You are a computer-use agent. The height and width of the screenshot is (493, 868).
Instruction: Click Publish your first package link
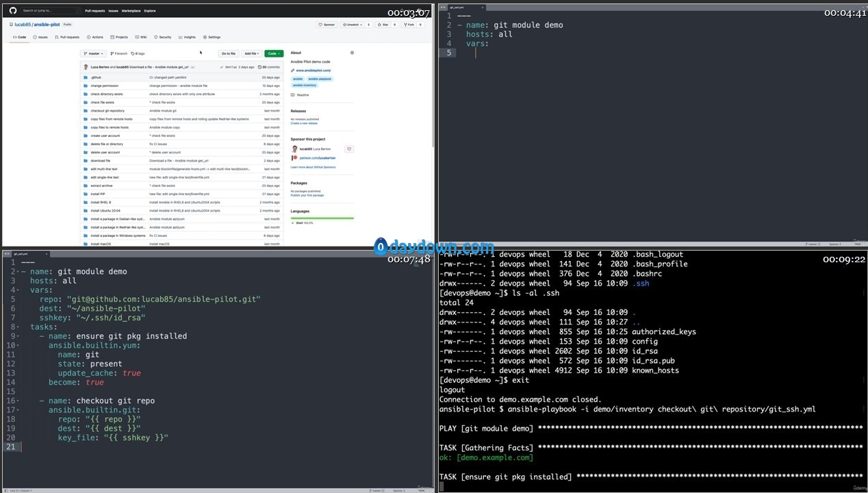coord(307,195)
